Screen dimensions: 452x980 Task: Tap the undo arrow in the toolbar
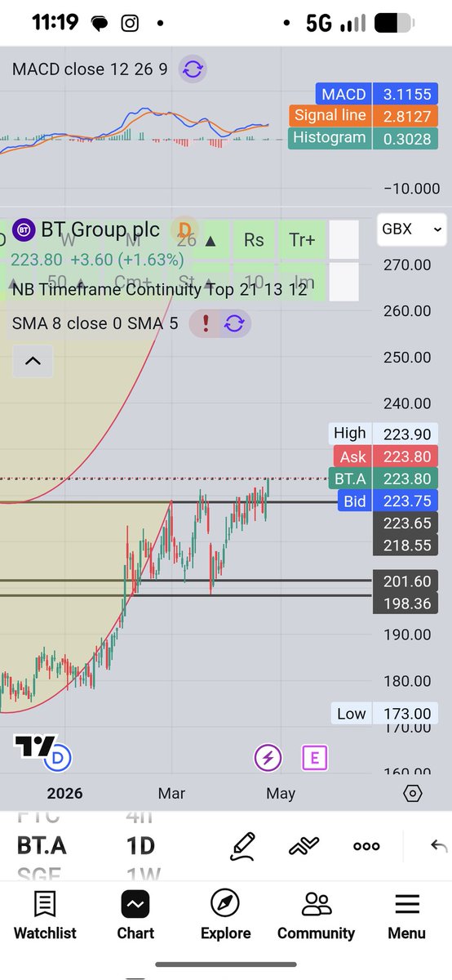pos(439,846)
